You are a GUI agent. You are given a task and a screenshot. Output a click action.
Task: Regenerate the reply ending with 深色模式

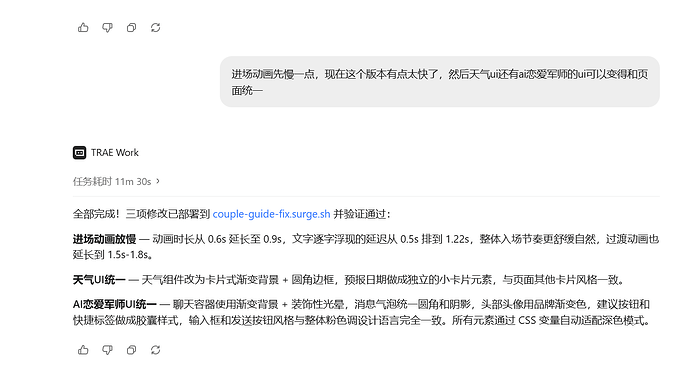click(155, 350)
